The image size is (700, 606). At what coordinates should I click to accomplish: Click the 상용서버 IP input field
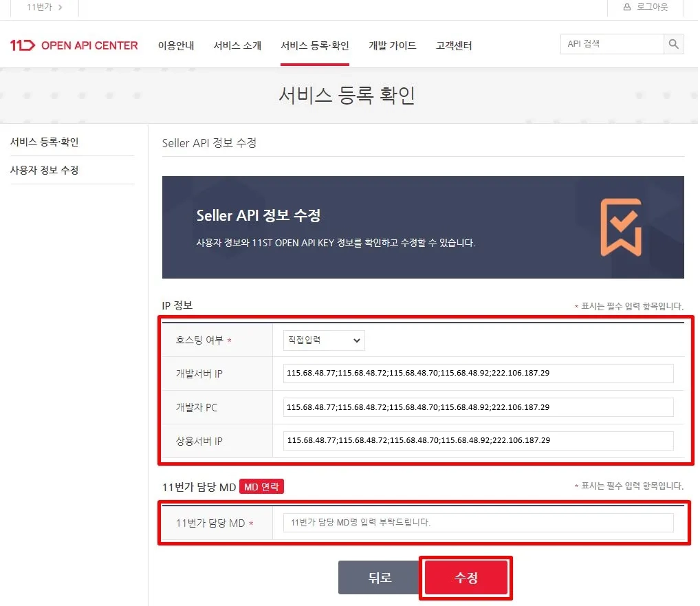[x=478, y=440]
